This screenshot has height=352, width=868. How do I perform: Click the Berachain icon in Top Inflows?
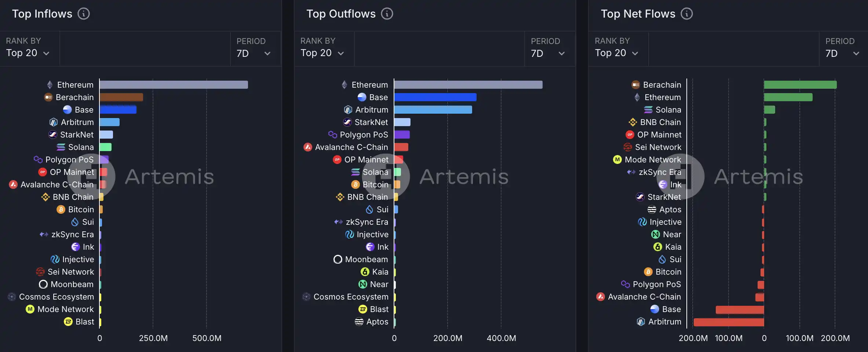coord(48,97)
